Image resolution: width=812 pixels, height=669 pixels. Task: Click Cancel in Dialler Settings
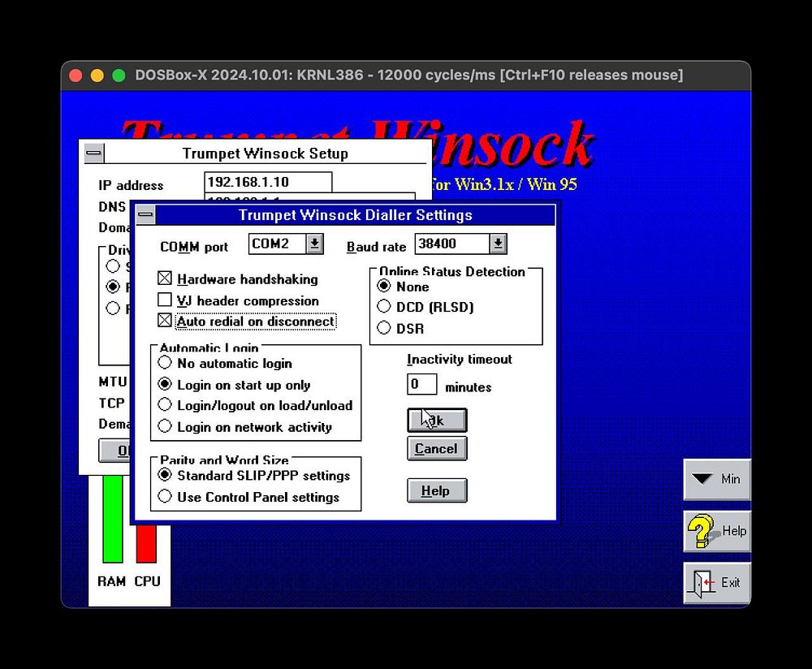click(x=437, y=448)
